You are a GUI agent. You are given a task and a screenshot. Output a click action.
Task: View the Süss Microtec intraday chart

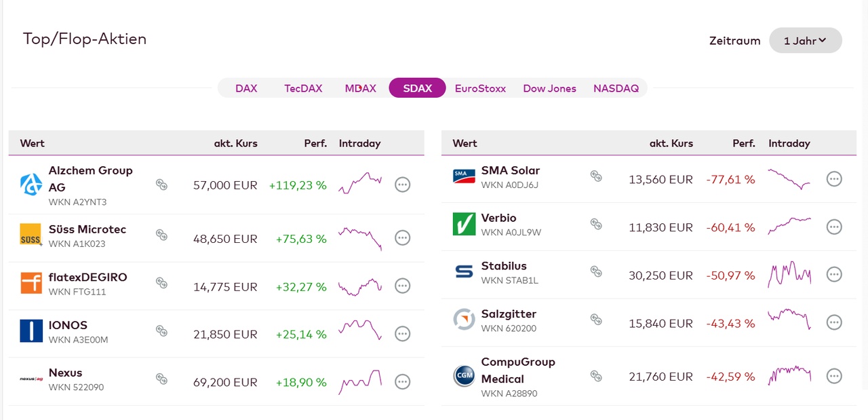click(x=360, y=238)
